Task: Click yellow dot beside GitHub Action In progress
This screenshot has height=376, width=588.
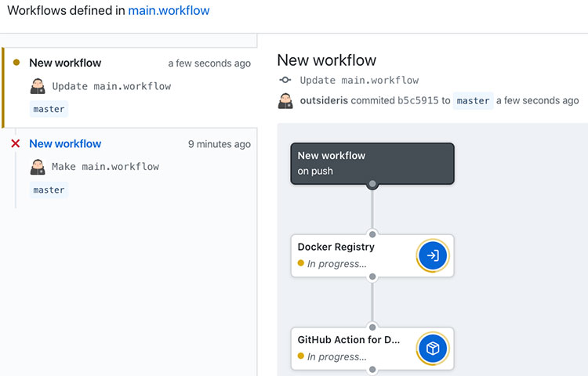Action: [301, 356]
